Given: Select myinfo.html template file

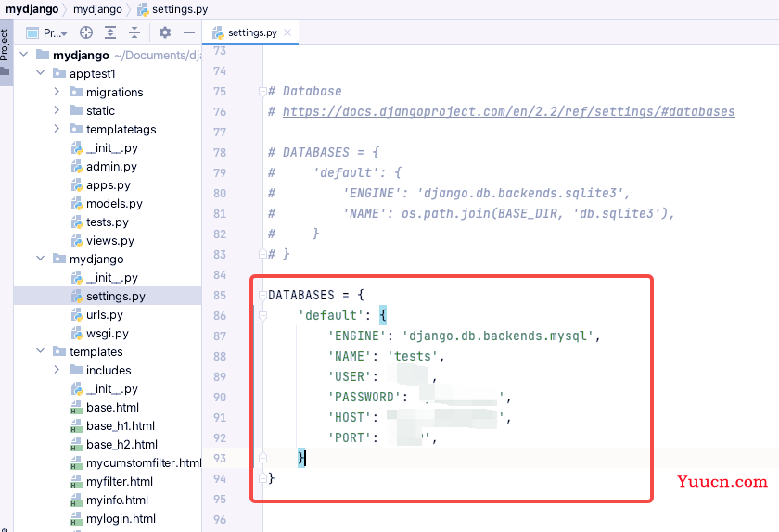Looking at the screenshot, I should 109,500.
